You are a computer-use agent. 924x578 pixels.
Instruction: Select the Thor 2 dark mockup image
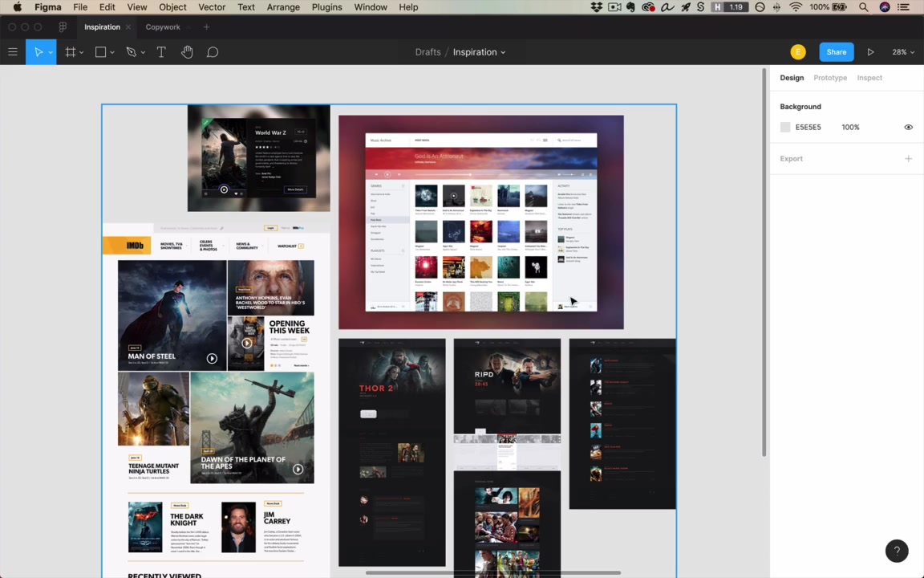click(392, 453)
